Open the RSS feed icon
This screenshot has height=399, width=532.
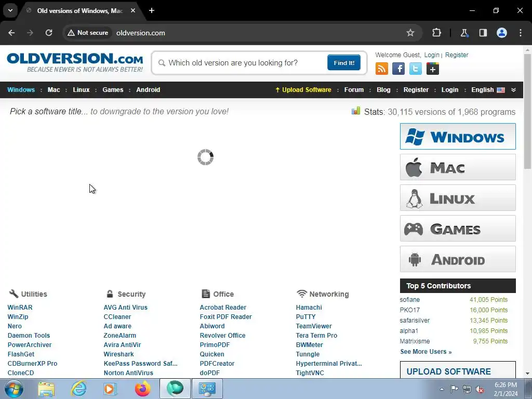382,69
